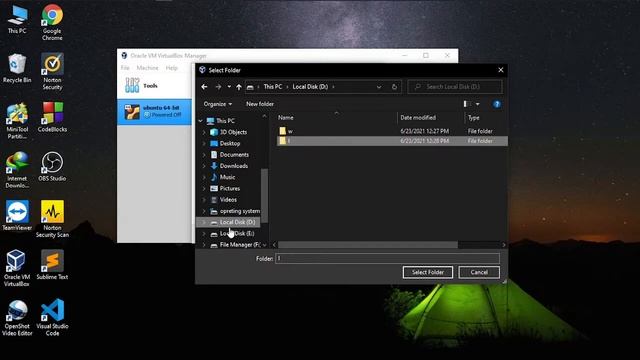Open view options dropdown arrow
Image resolution: width=640 pixels, height=360 pixels.
tap(478, 104)
